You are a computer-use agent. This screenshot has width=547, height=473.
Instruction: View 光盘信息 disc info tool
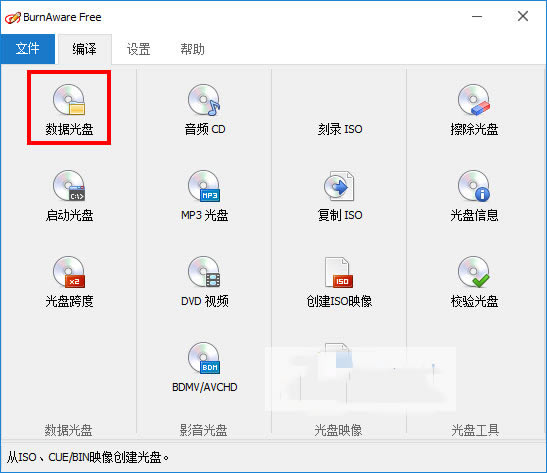tap(474, 195)
